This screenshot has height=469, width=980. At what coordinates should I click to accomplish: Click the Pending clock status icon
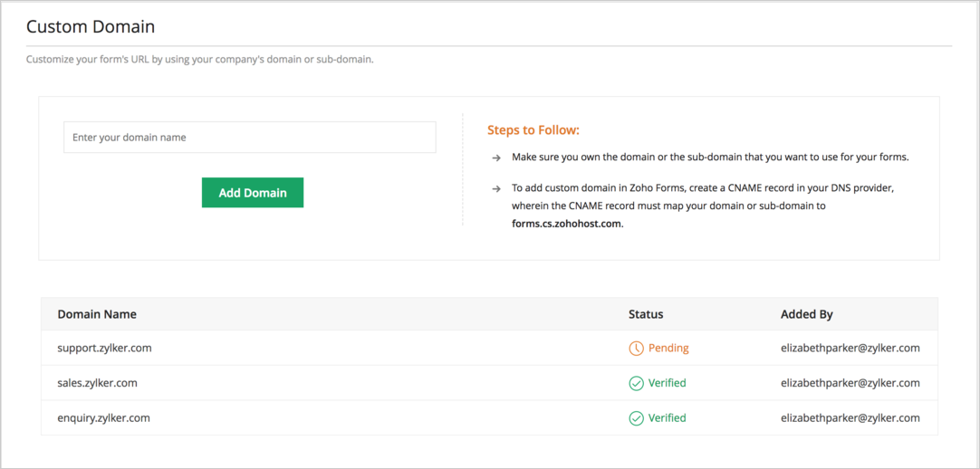tap(637, 348)
